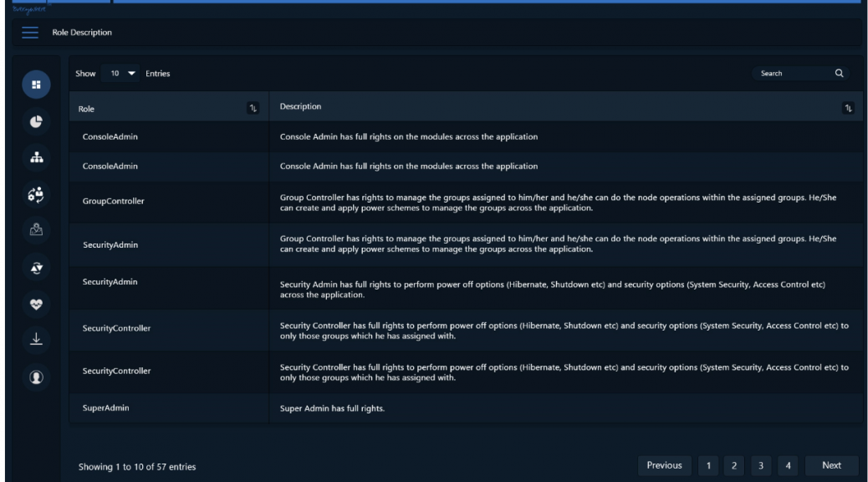
Task: Open the pie chart reports icon
Action: click(36, 122)
